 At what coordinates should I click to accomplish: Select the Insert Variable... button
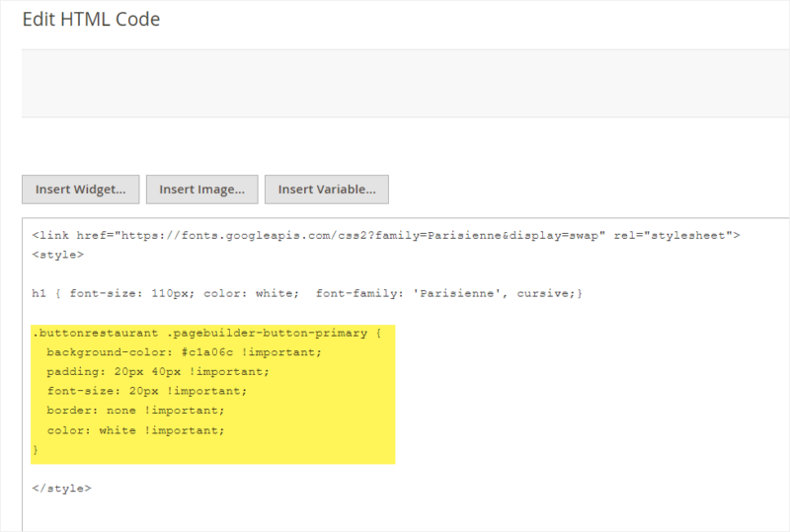click(x=327, y=190)
